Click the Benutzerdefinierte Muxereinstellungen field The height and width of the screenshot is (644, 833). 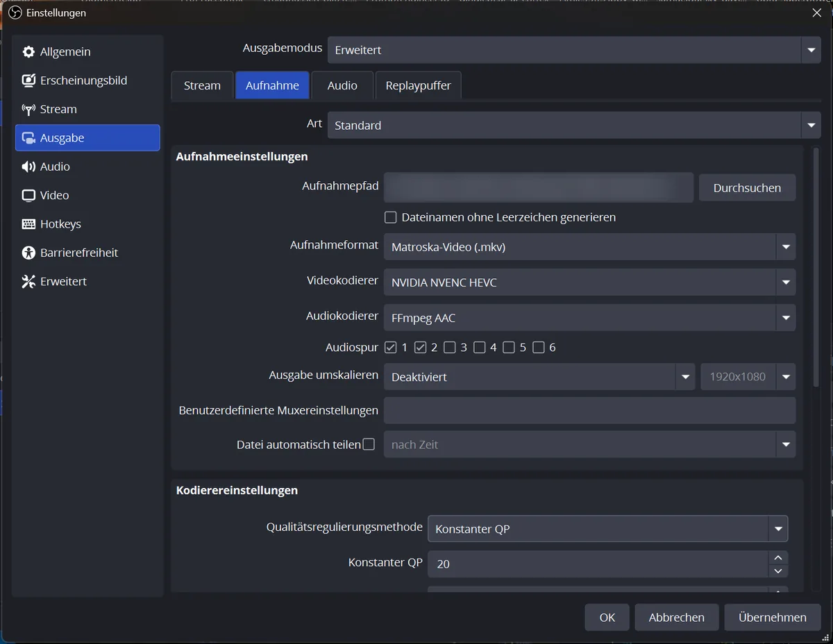tap(589, 411)
